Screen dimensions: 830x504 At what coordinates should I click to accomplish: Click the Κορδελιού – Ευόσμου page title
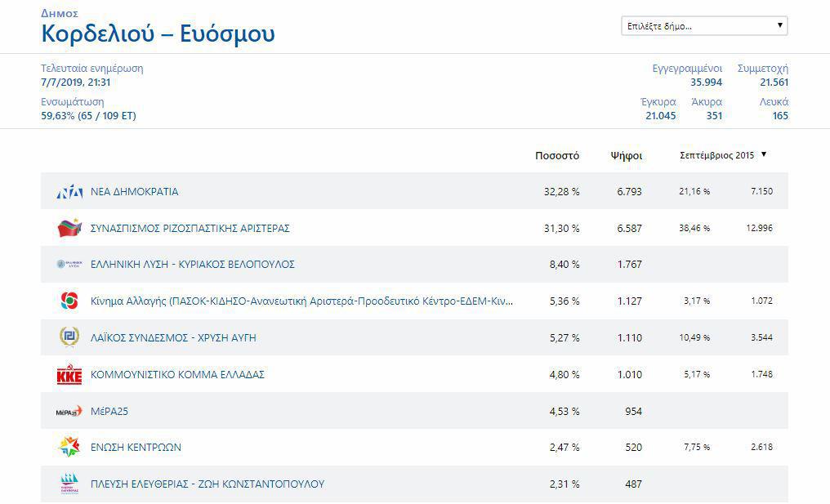(158, 34)
